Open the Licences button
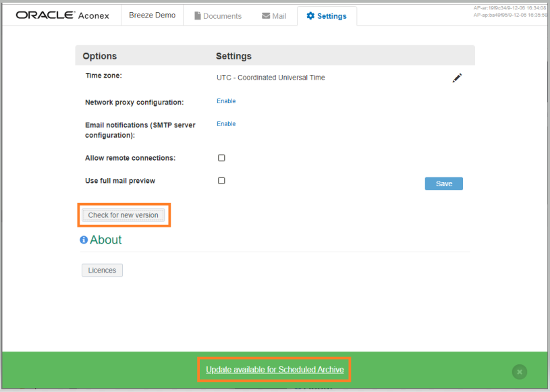The width and height of the screenshot is (550, 392). tap(102, 271)
